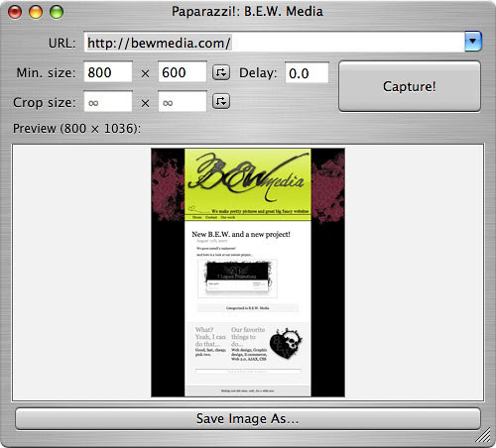Click the URL field containing bewmedia.com
This screenshot has width=496, height=448.
click(274, 43)
